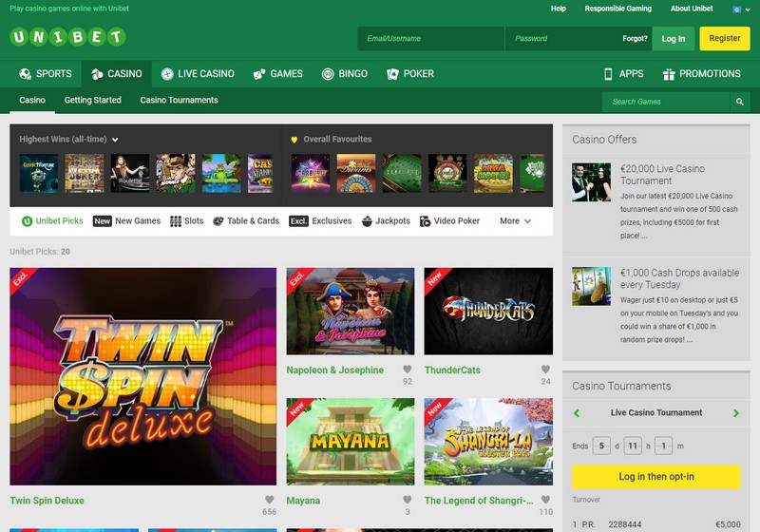Favourite ThunderCats with the heart
760x532 pixels.
545,370
